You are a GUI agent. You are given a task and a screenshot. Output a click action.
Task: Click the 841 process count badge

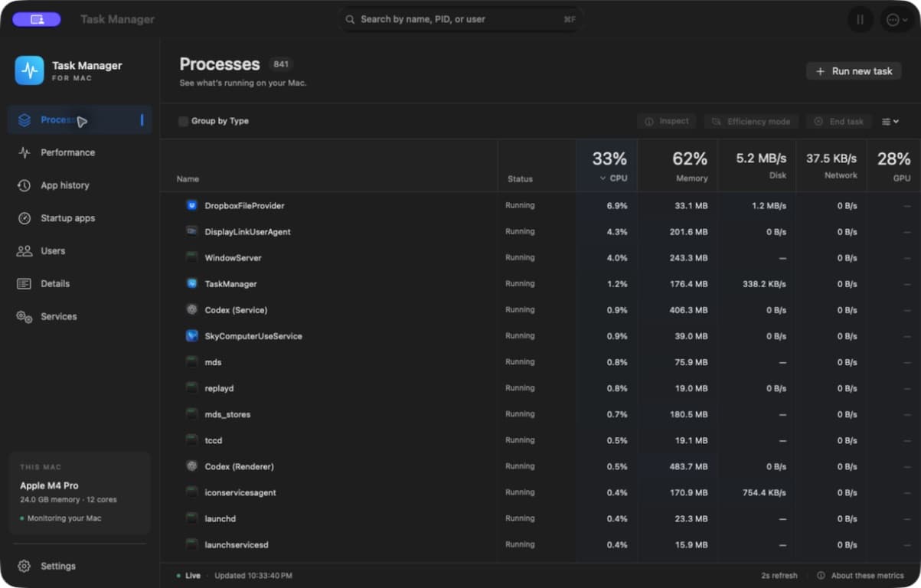(281, 64)
